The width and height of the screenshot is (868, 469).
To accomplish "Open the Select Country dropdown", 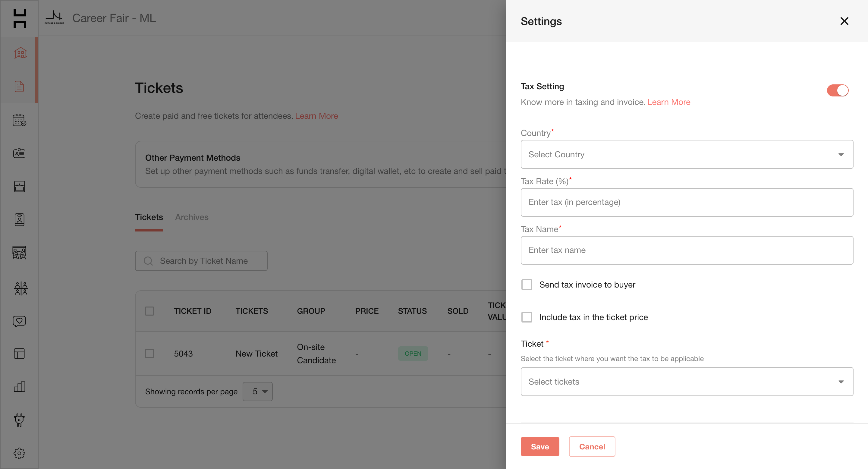I will [687, 154].
